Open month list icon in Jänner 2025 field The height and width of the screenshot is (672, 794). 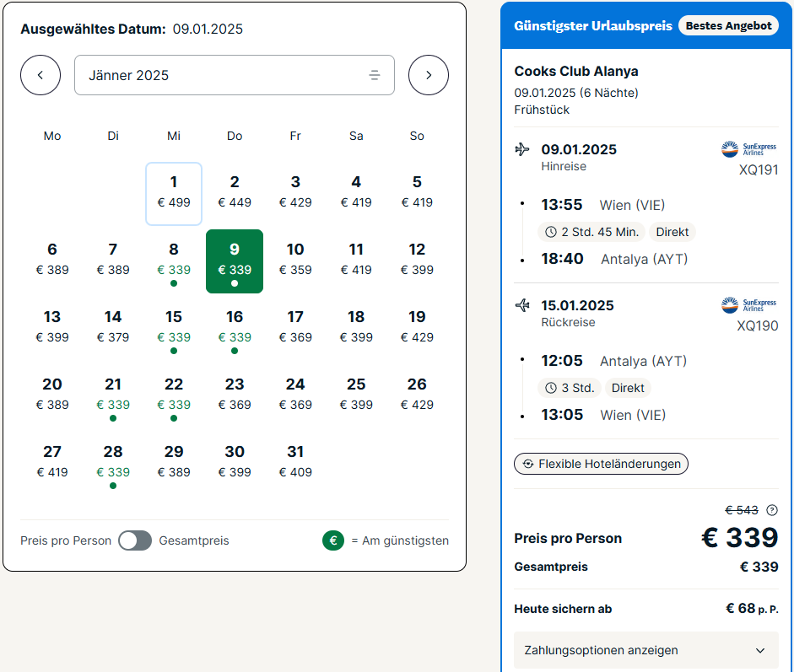coord(374,75)
